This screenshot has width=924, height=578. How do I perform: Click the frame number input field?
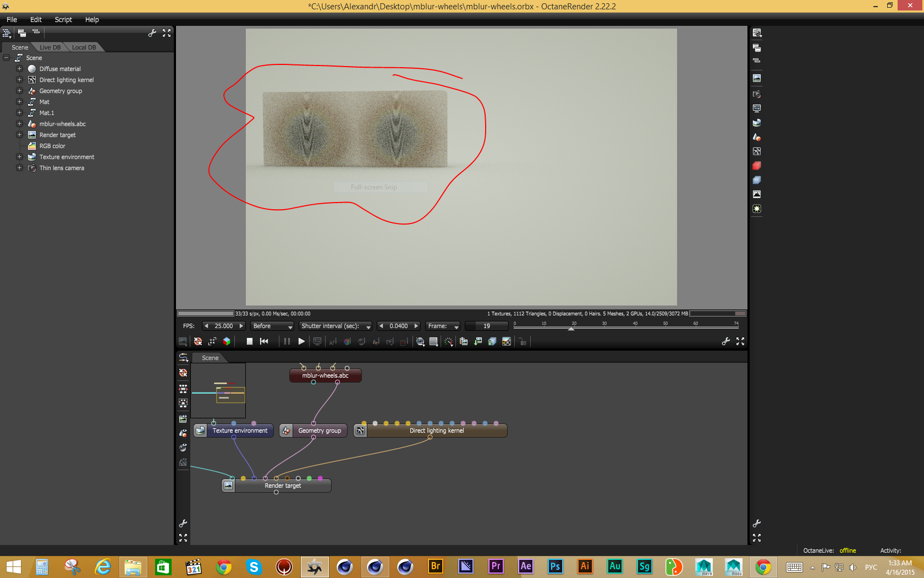click(x=487, y=326)
